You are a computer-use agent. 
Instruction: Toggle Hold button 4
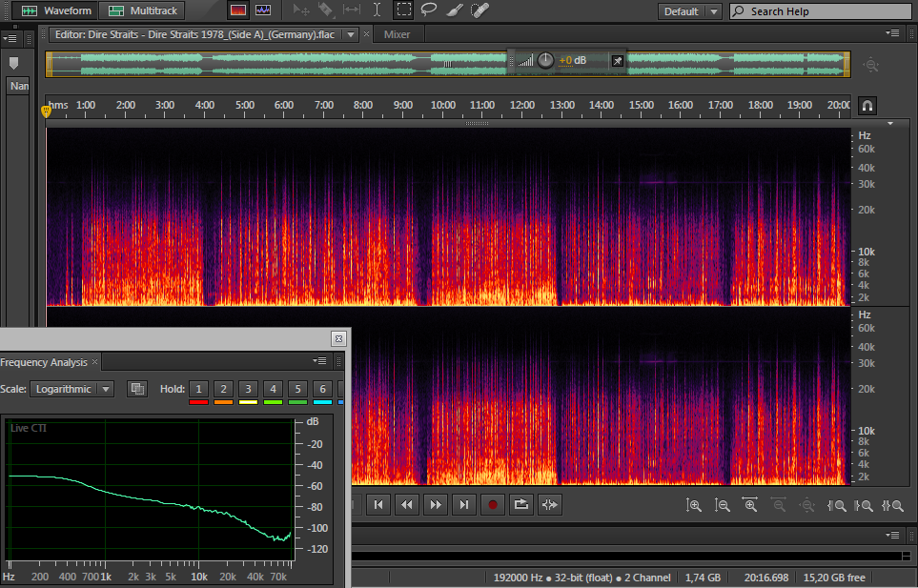273,389
